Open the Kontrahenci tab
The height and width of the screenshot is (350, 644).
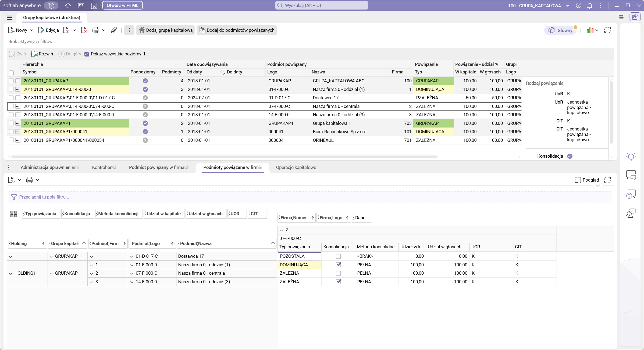click(104, 167)
